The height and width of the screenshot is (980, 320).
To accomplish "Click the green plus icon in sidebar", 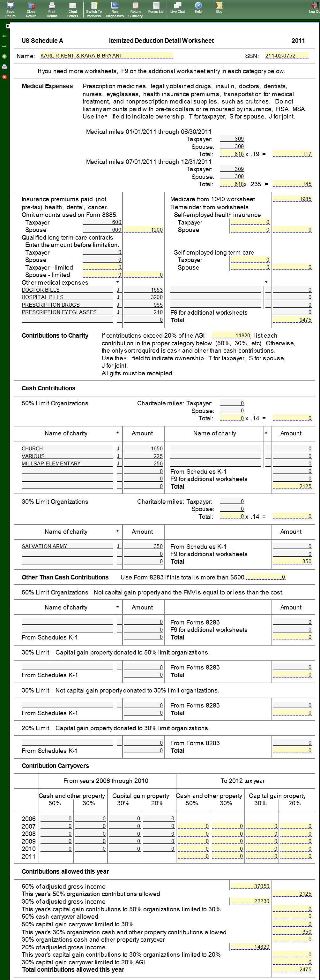I will (4, 56).
